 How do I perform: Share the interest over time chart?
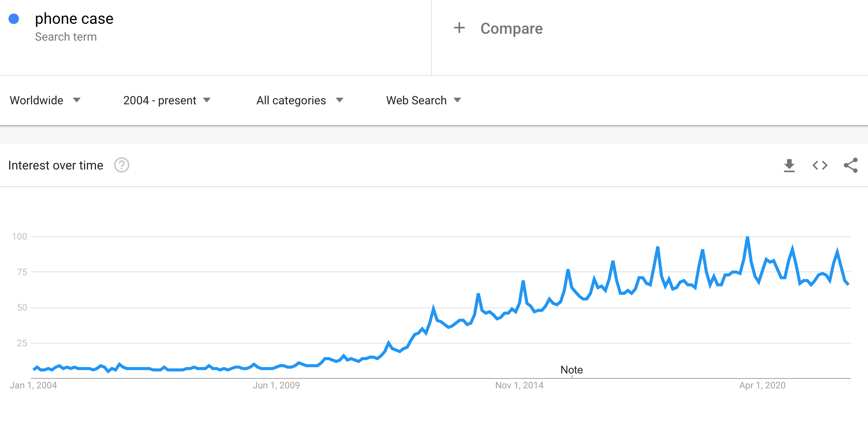click(x=851, y=165)
